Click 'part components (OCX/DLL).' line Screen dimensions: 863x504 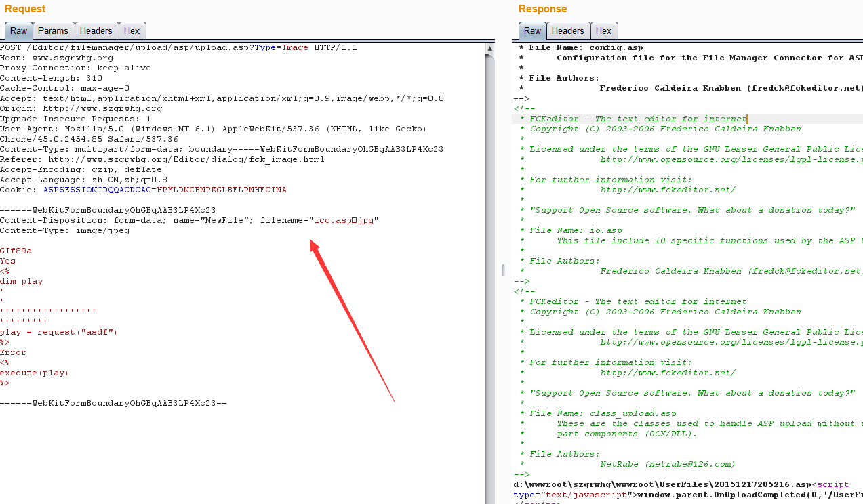point(627,434)
